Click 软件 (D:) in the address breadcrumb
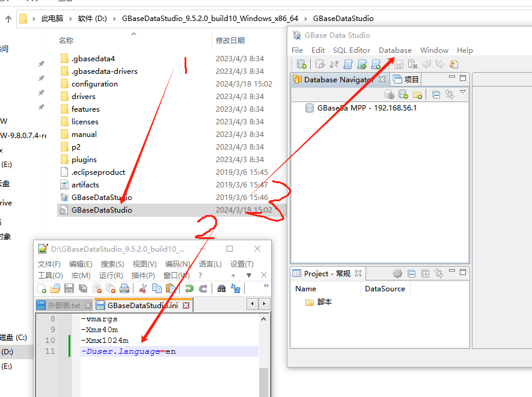 point(93,18)
